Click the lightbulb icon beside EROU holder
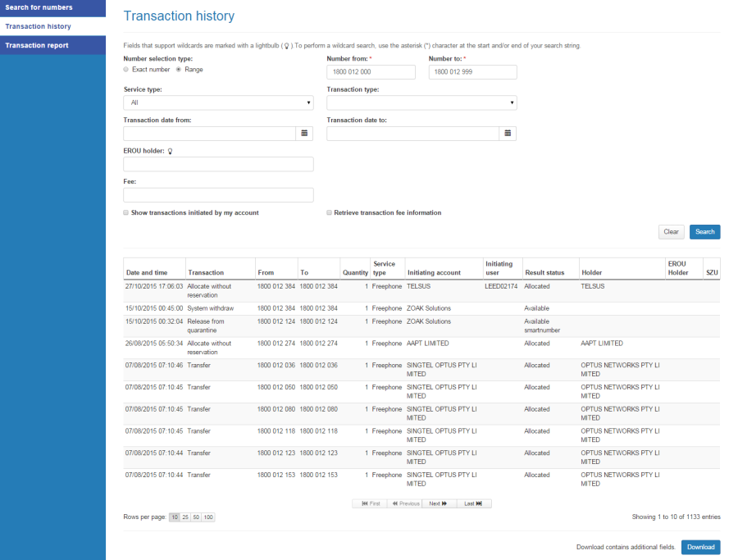This screenshot has width=738, height=560. (170, 151)
